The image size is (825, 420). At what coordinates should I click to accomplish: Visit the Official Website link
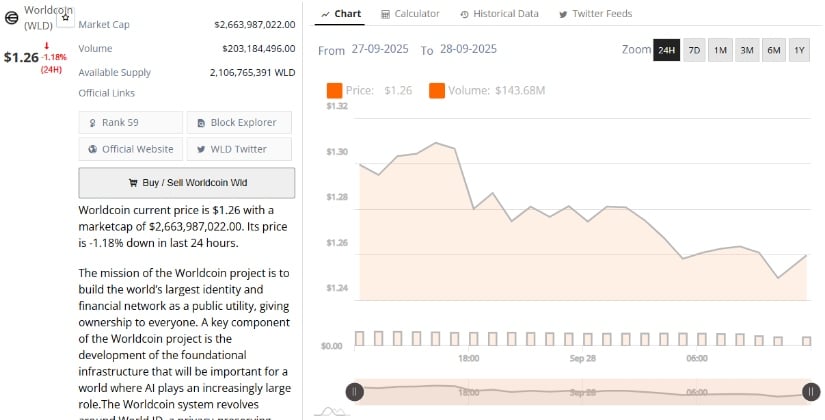[x=131, y=149]
